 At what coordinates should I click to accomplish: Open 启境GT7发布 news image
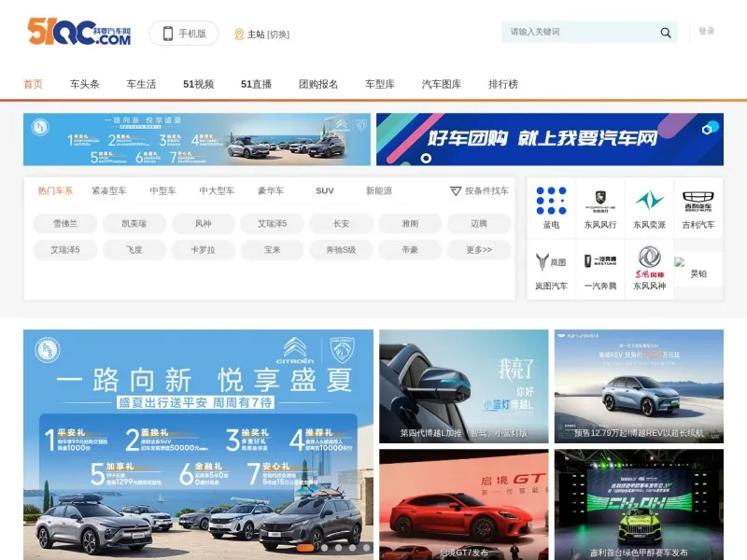click(x=463, y=504)
